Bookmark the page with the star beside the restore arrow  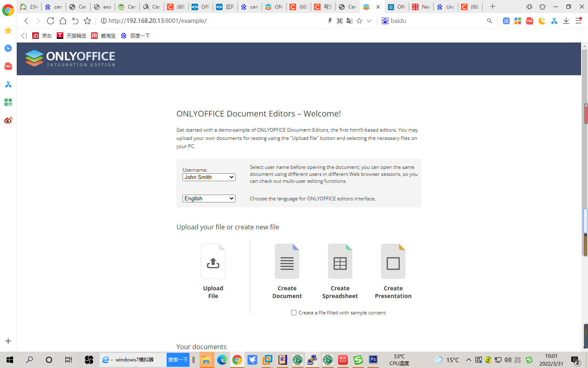(x=87, y=21)
